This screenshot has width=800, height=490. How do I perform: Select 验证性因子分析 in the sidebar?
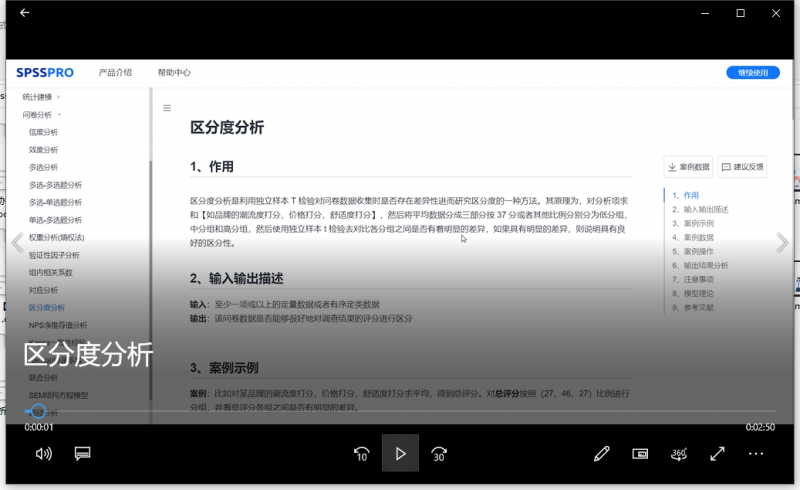tap(54, 255)
